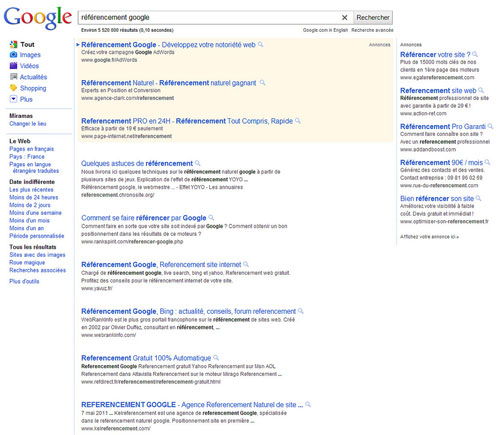
Task: Open side ad Bien référencer son site
Action: [437, 199]
